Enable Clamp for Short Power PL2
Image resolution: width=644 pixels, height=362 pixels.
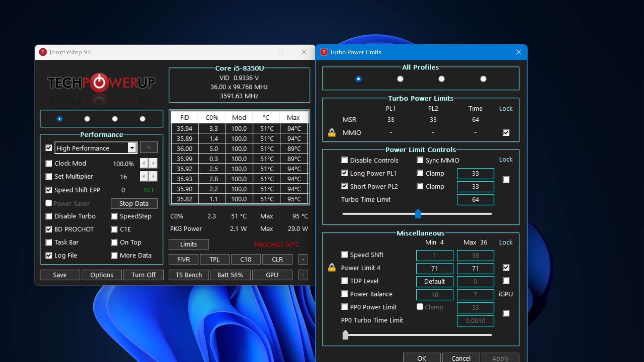point(420,186)
